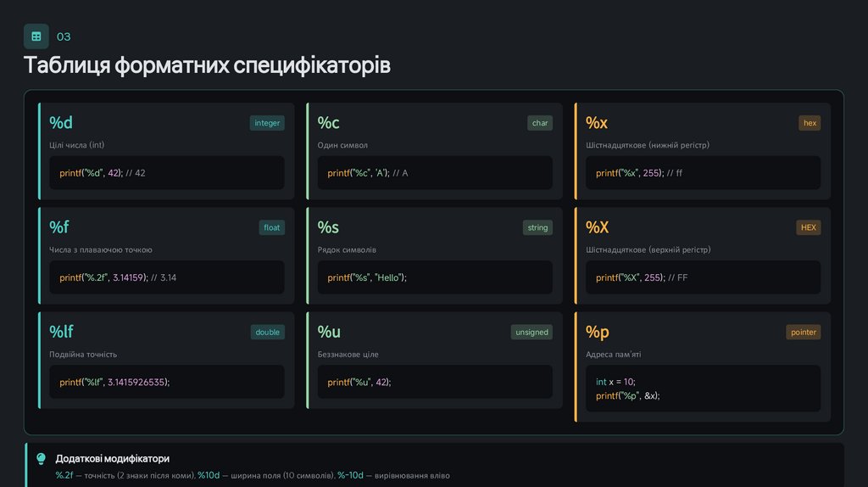Click the int x = 10 code block

pos(703,389)
